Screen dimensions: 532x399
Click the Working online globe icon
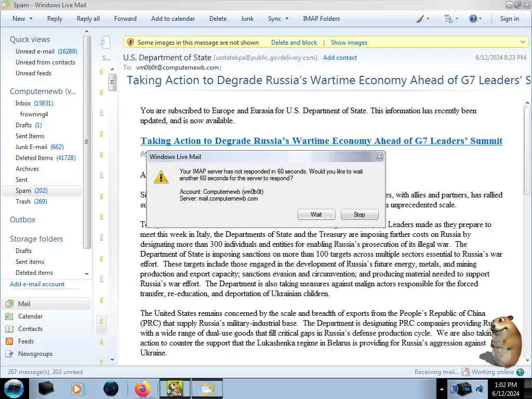[x=520, y=372]
